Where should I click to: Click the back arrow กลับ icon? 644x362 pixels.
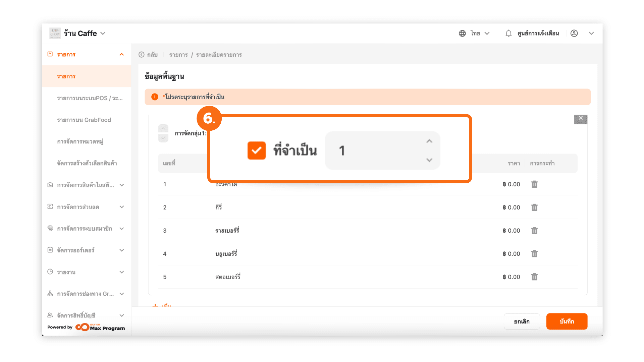pyautogui.click(x=142, y=55)
